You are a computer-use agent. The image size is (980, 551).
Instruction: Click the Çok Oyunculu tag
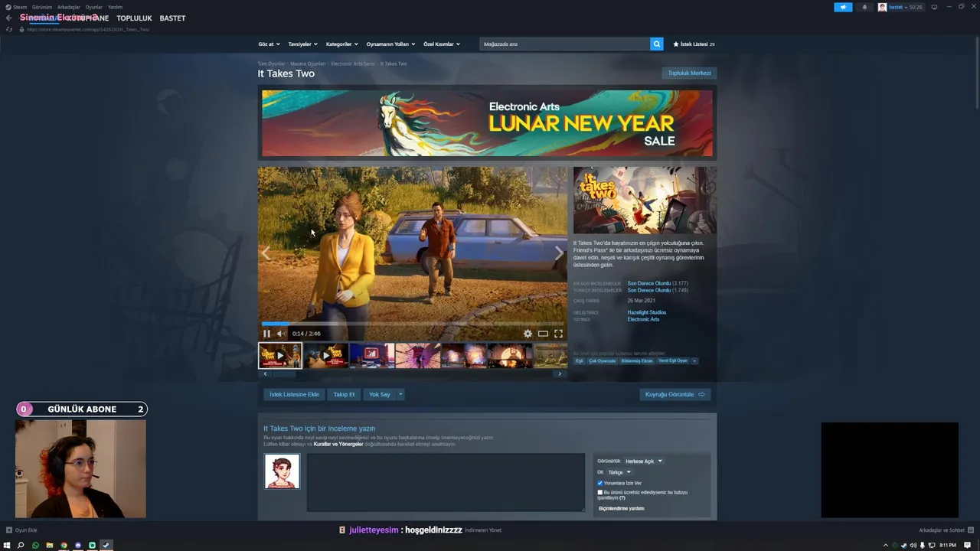tap(602, 360)
